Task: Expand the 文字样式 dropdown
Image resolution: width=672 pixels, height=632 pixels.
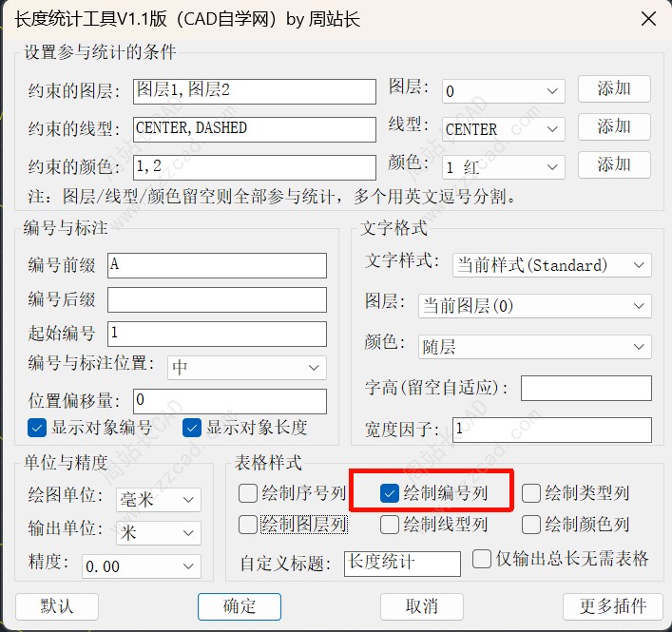Action: click(551, 265)
